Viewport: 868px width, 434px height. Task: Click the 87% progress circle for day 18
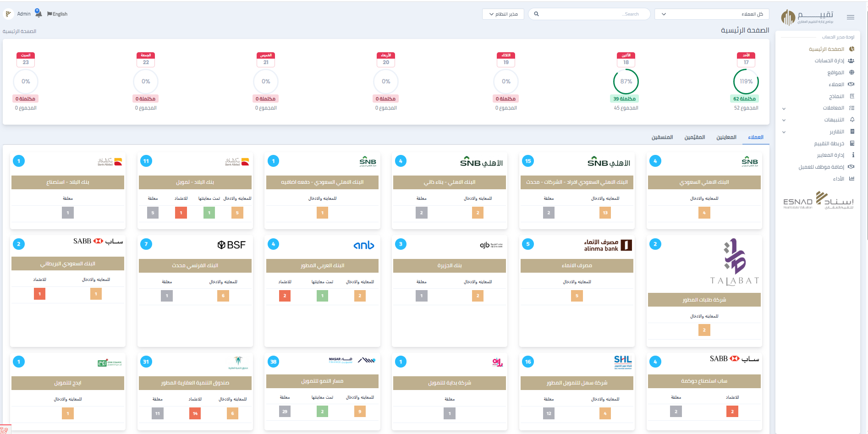tap(626, 82)
